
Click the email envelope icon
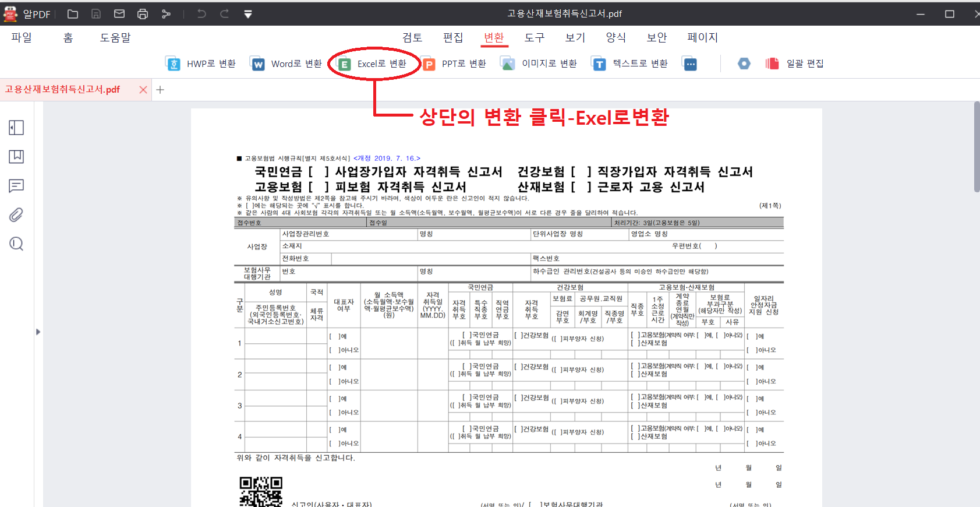point(119,13)
